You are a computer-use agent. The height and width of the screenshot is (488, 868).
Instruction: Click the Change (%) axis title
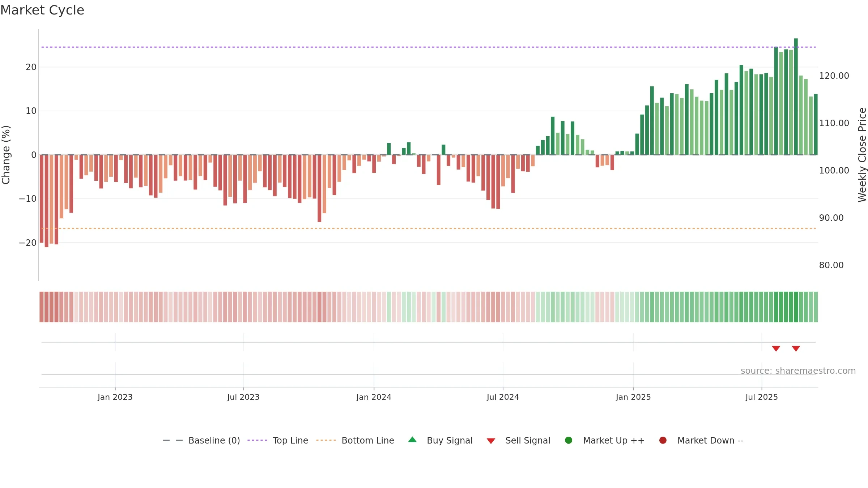[6, 155]
